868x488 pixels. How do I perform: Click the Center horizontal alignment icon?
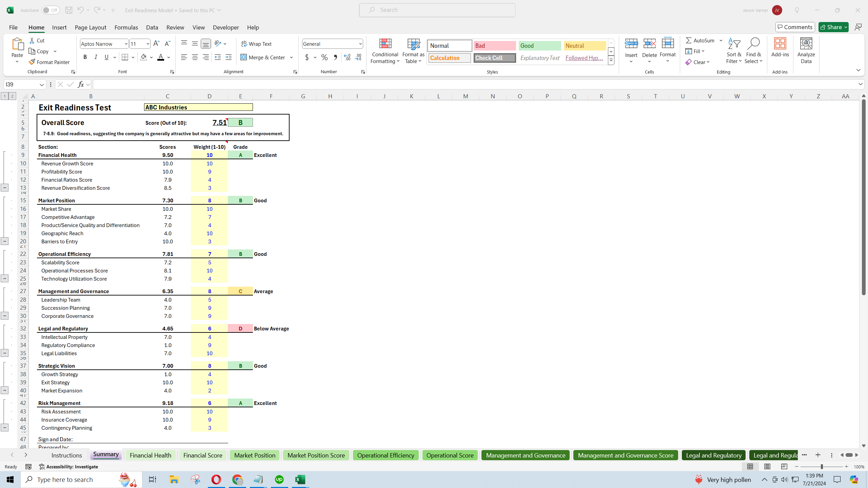(195, 57)
